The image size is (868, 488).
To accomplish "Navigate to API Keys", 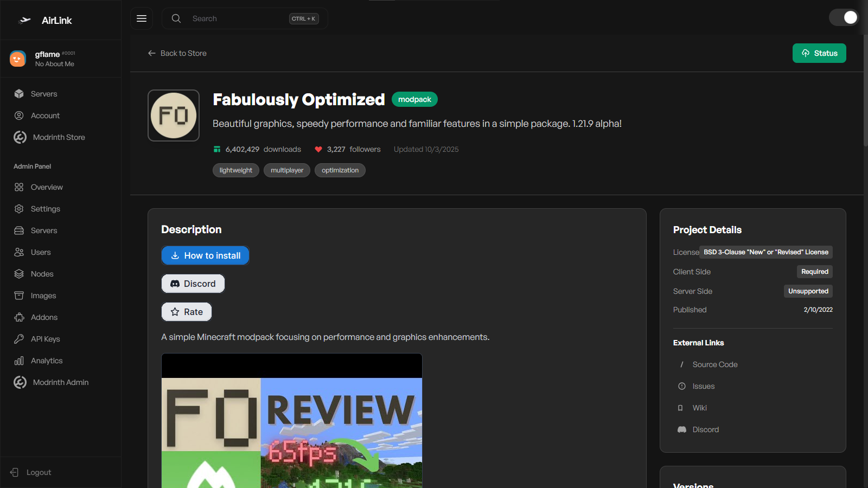I will 45,339.
